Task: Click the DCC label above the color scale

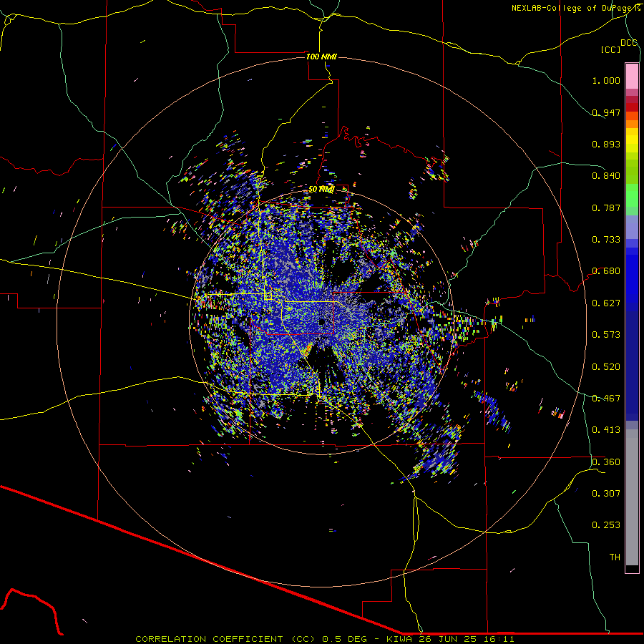Action: point(629,43)
